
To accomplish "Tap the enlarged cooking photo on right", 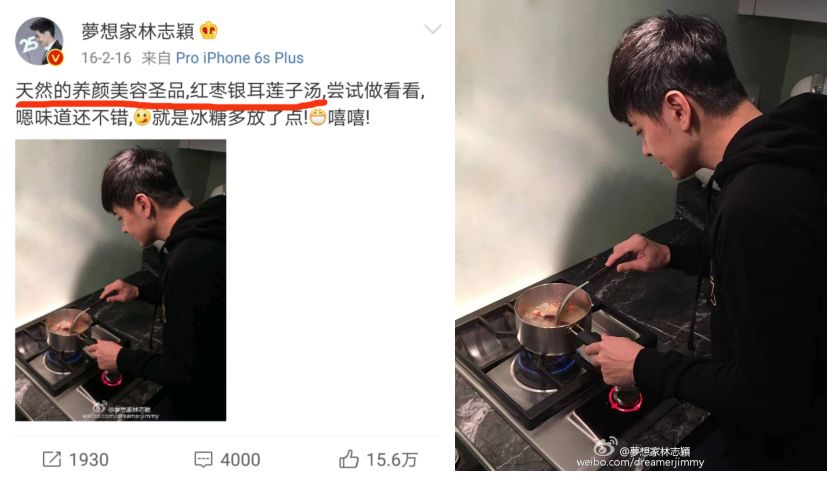I will click(641, 235).
